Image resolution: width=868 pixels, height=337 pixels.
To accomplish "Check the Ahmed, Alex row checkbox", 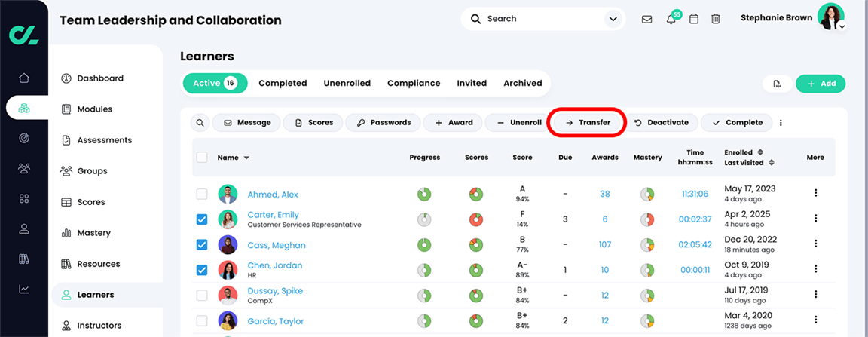I will [202, 195].
